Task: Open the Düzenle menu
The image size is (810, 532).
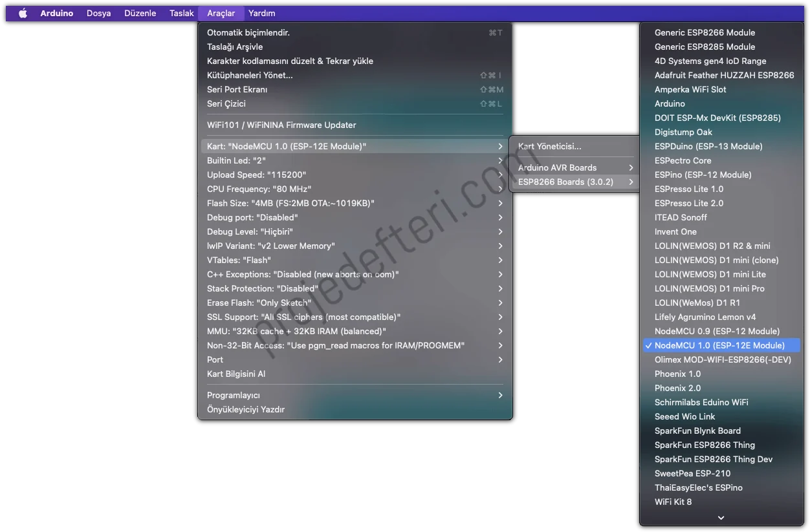Action: [140, 13]
